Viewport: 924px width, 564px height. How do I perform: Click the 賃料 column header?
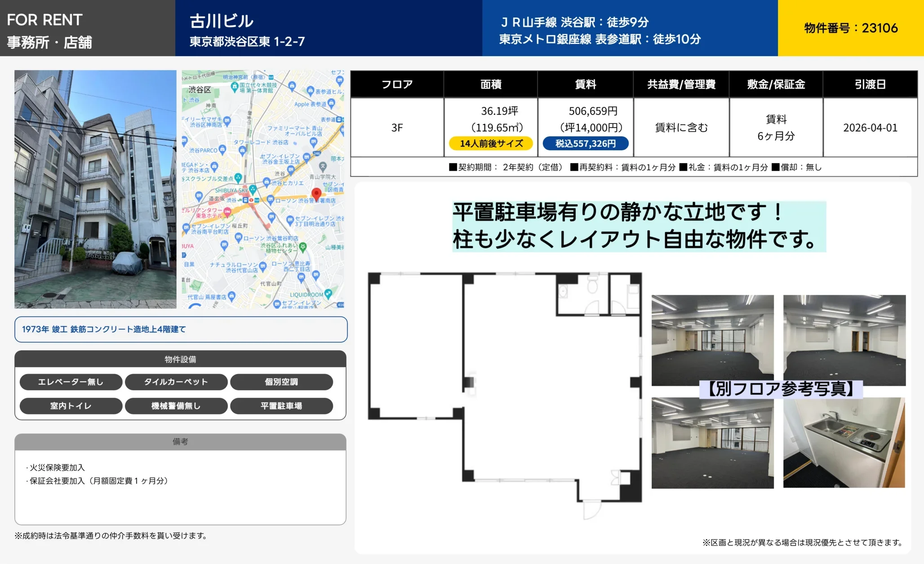(585, 84)
